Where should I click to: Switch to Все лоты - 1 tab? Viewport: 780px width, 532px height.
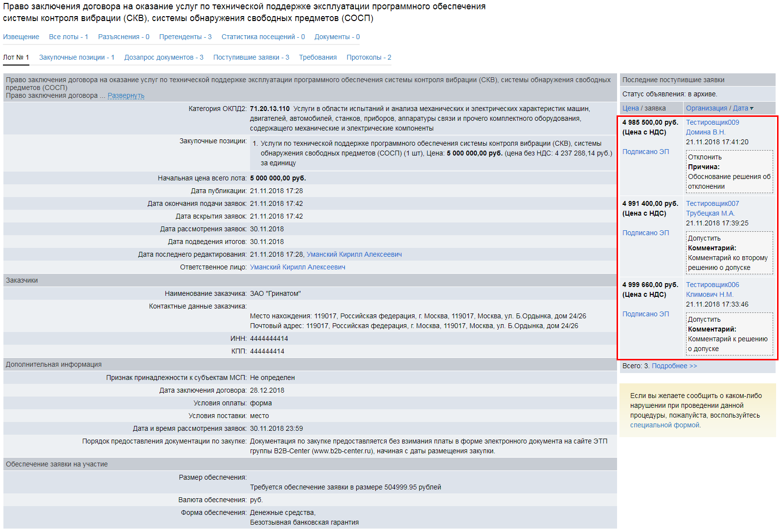(x=69, y=37)
